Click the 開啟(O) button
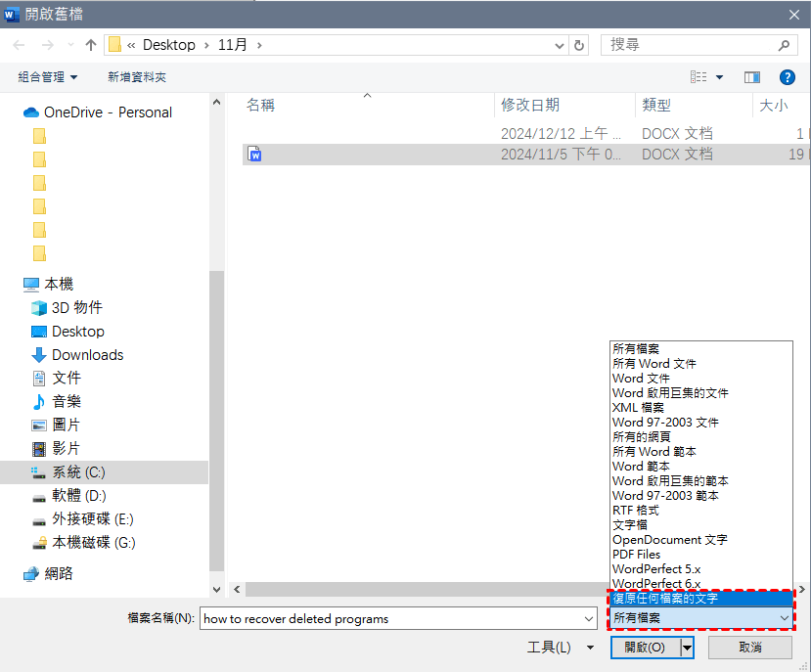 pyautogui.click(x=645, y=648)
